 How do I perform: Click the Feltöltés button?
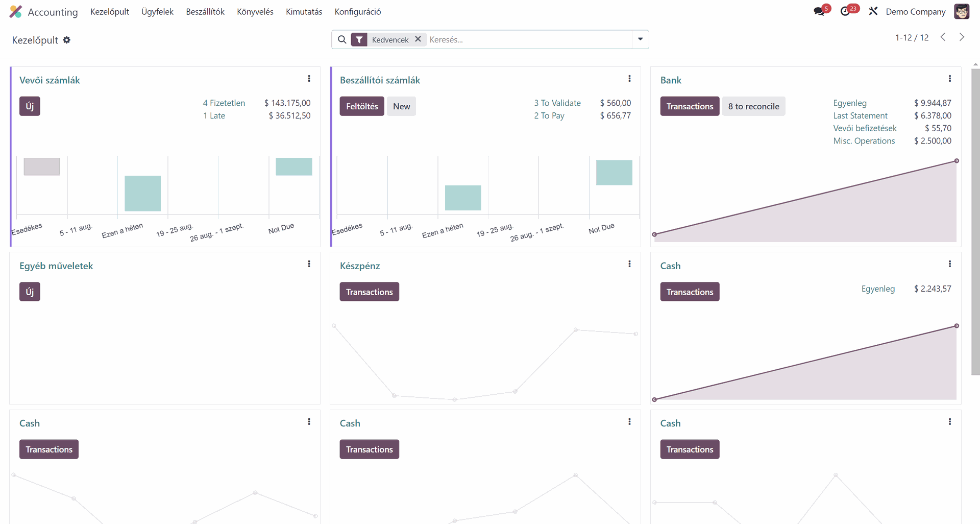362,106
